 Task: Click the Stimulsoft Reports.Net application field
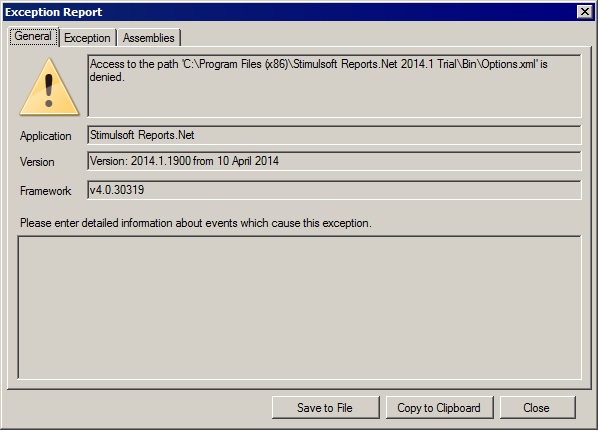coord(334,135)
